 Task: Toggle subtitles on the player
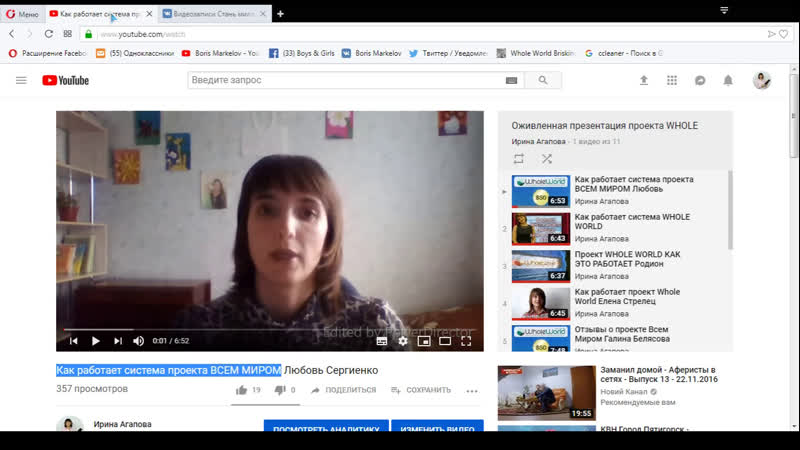[x=382, y=341]
